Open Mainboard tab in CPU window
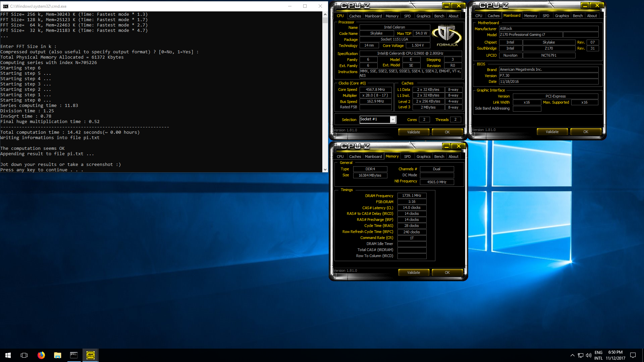 373,16
